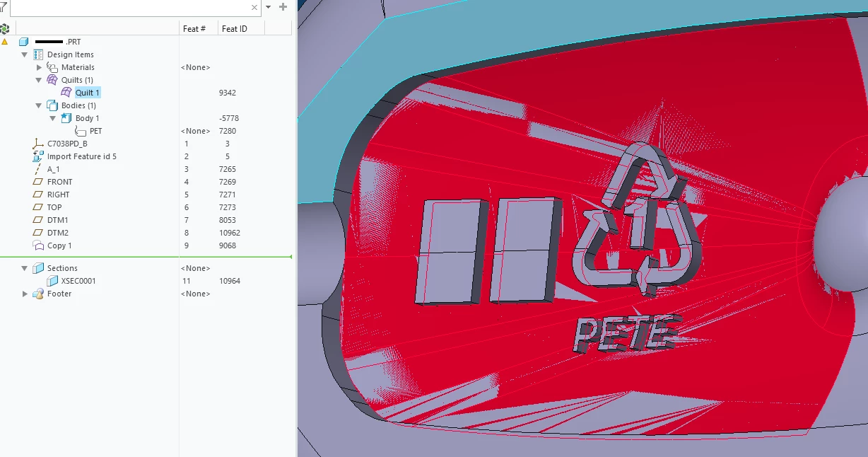Viewport: 868px width, 457px height.
Task: Click the XSEC0001 cross-section icon
Action: 52,281
